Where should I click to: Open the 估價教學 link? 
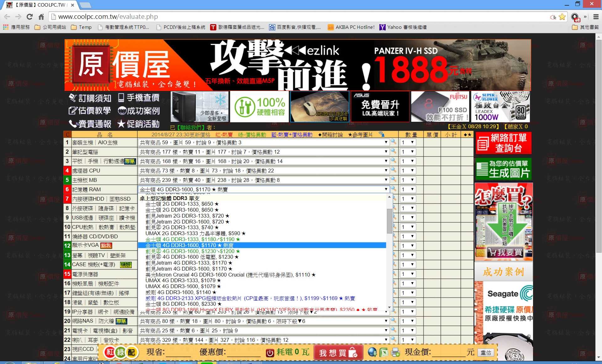[x=90, y=111]
